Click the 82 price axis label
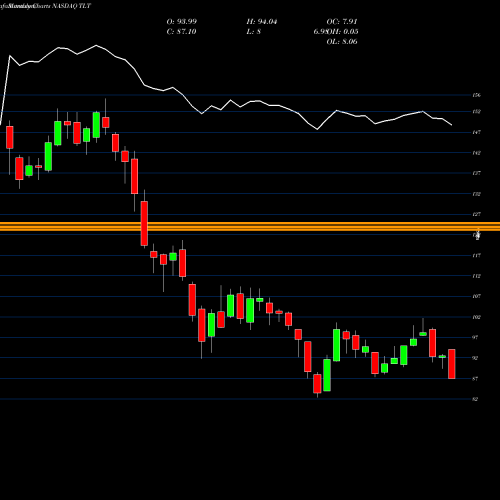 [x=475, y=399]
